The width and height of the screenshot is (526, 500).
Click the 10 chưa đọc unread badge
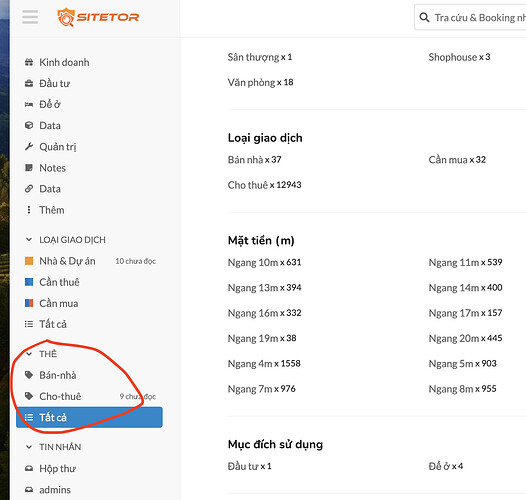(136, 261)
